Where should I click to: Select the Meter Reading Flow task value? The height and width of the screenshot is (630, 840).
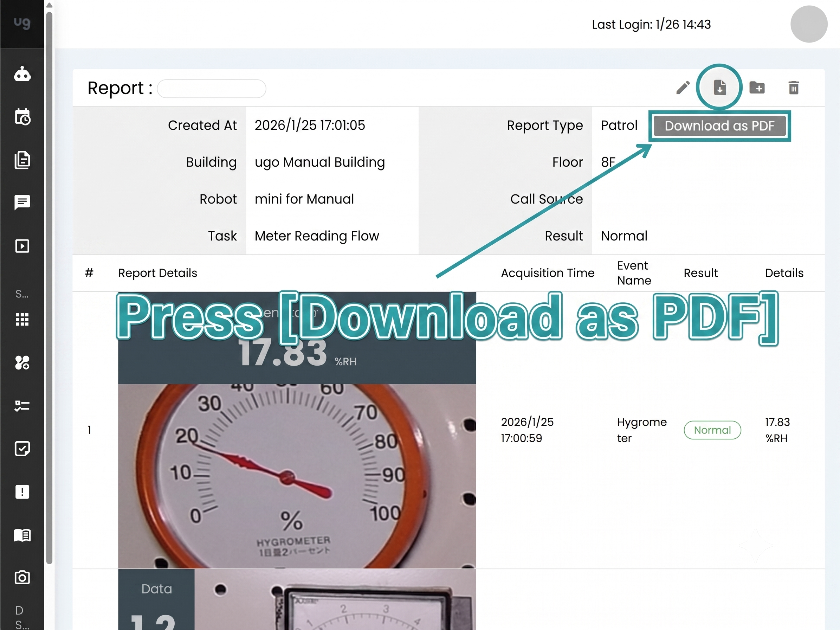(x=317, y=236)
